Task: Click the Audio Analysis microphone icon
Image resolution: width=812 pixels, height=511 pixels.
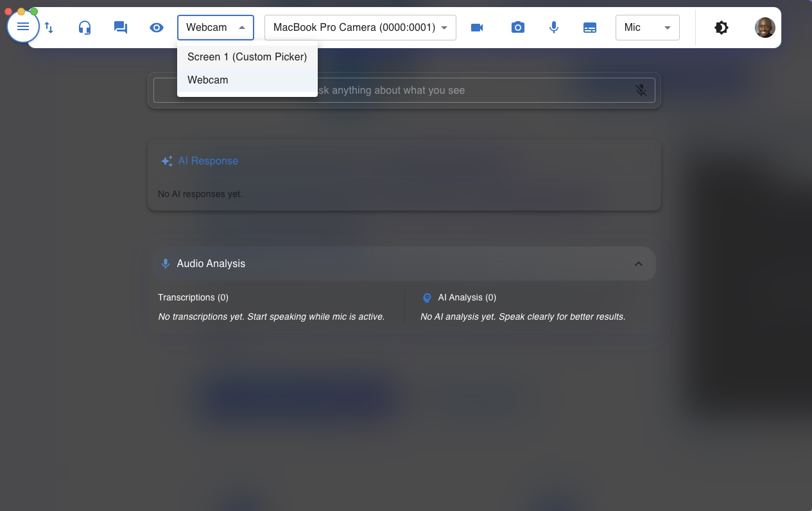Action: 166,264
